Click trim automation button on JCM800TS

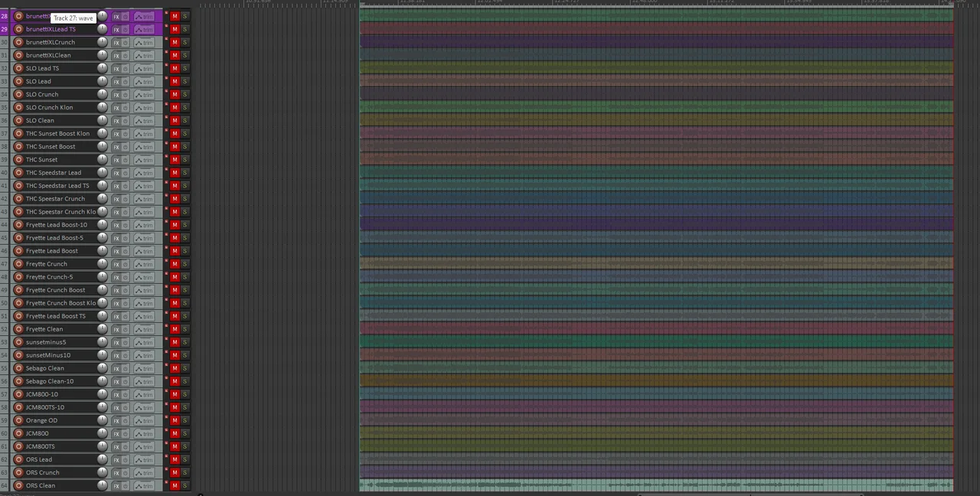pos(144,447)
